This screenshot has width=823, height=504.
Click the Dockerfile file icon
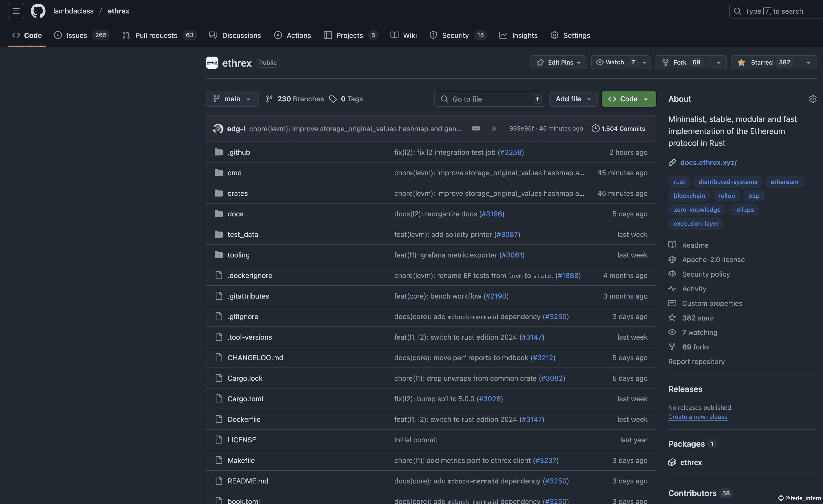coord(219,419)
